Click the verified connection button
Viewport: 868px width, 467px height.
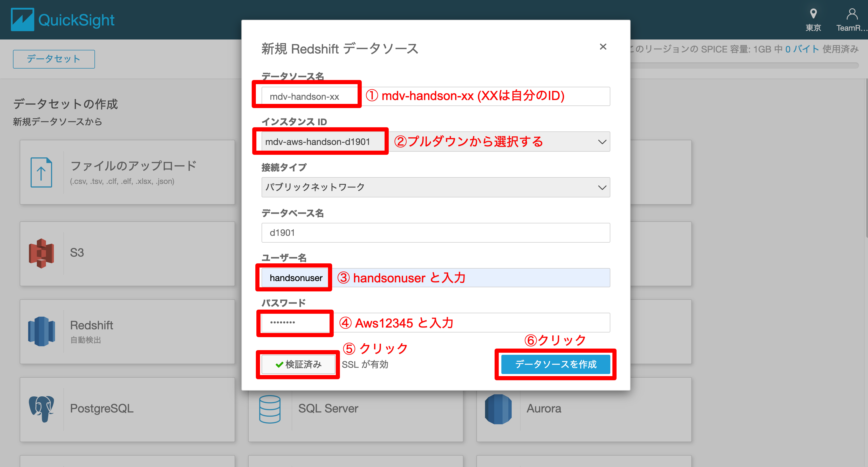pos(298,364)
